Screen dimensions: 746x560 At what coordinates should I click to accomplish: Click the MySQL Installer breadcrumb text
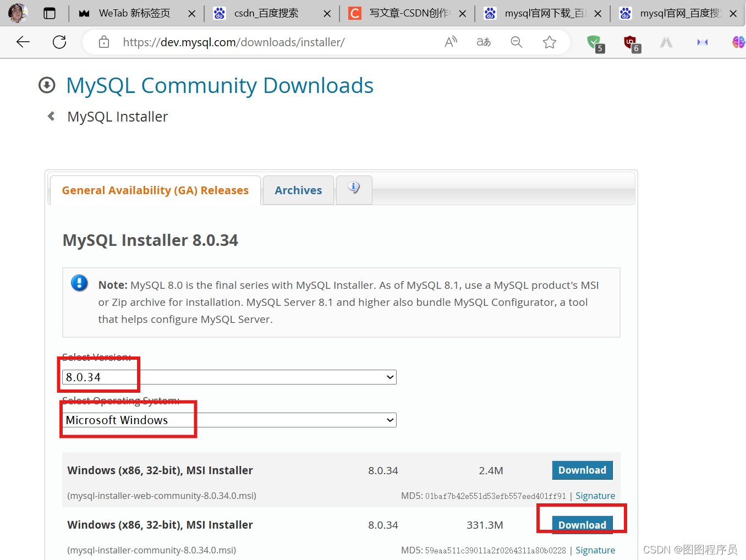click(118, 117)
